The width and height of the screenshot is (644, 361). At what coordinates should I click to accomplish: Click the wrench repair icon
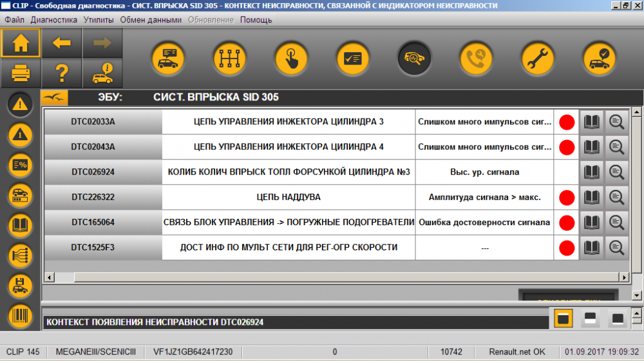538,59
